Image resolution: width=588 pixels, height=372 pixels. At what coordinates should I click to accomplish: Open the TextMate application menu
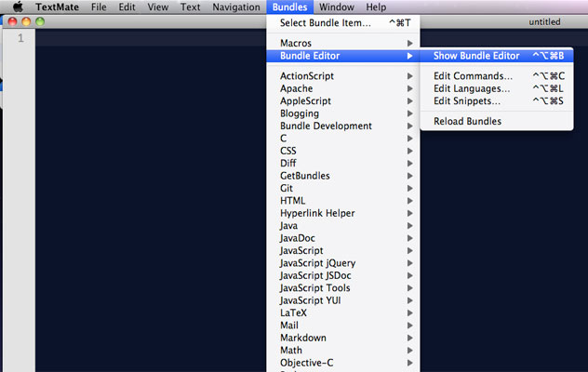point(57,7)
